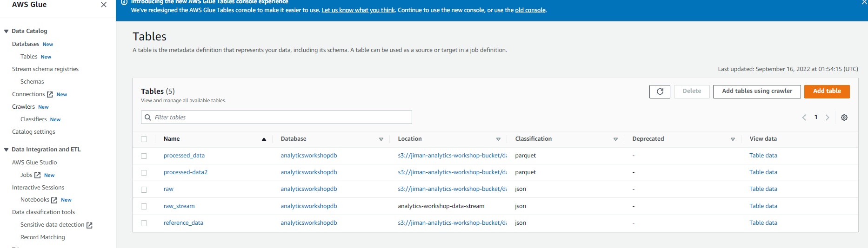Open the reference_data table

pos(183,223)
